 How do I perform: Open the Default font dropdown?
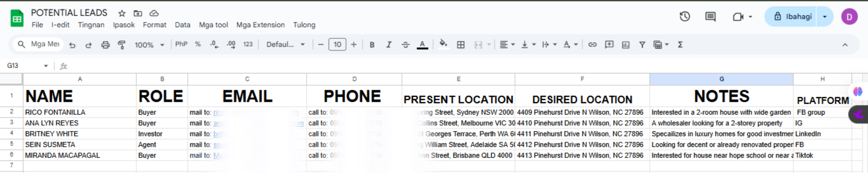click(285, 44)
